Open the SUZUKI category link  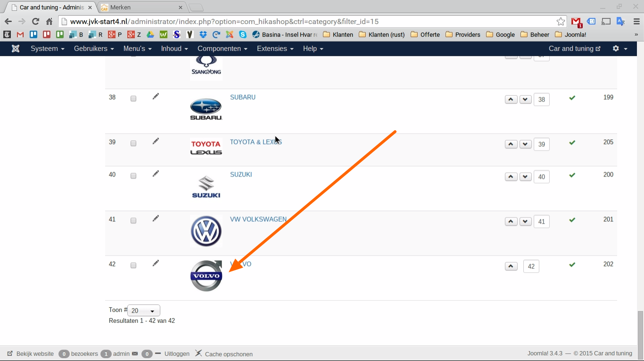coord(241,175)
